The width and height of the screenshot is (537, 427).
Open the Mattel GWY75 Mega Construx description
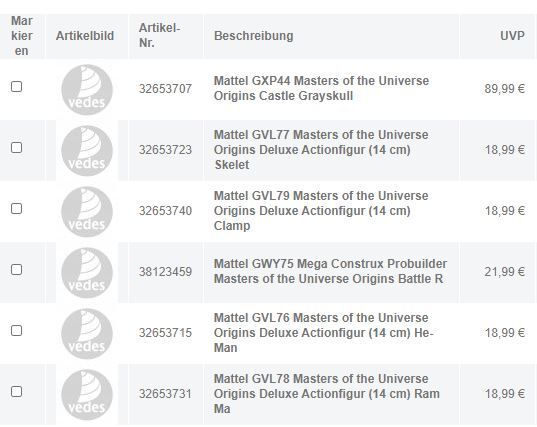[330, 271]
